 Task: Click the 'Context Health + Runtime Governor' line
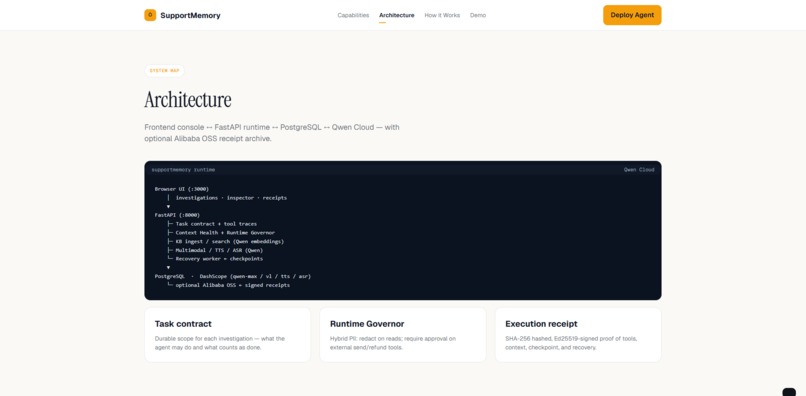(225, 232)
